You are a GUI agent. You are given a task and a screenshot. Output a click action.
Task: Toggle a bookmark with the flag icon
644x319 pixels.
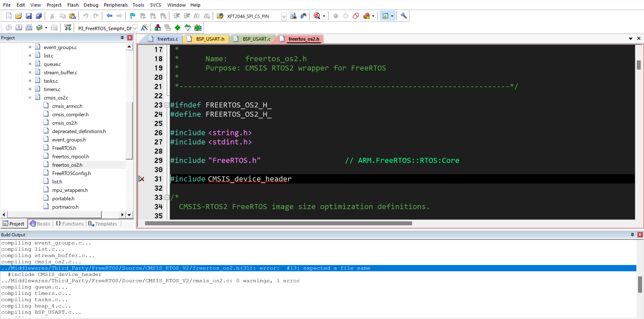tap(132, 16)
